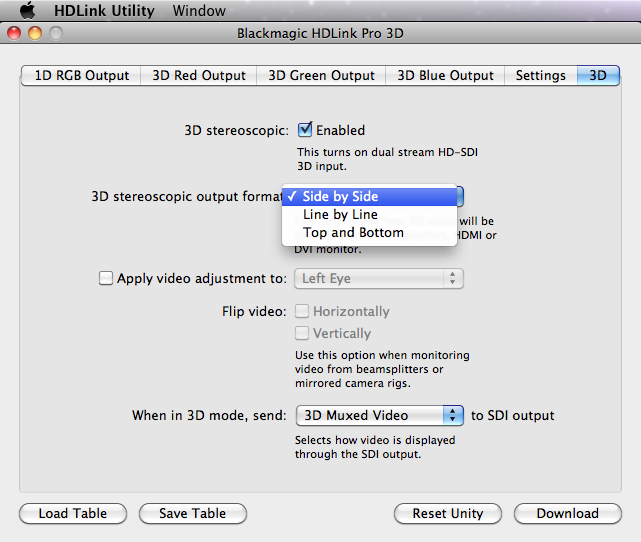641x542 pixels.
Task: Choose Top and Bottom output format
Action: point(370,233)
